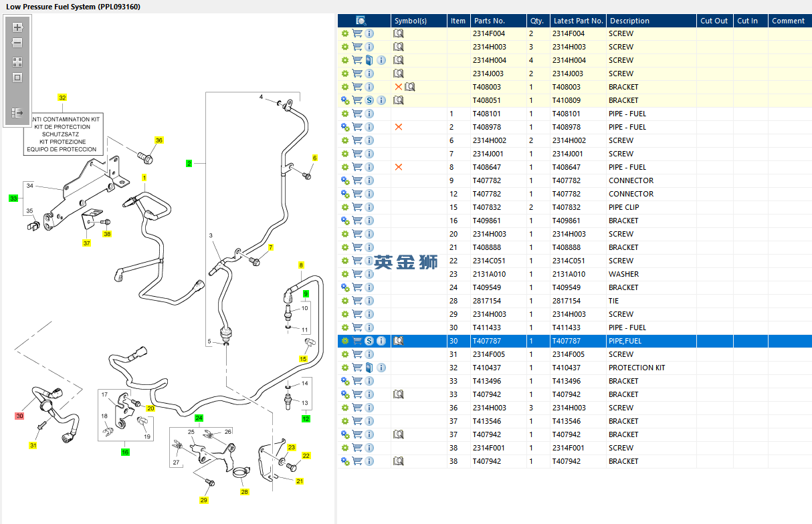The height and width of the screenshot is (524, 812).
Task: Click the gear icon for 2314F005 screw
Action: (345, 354)
